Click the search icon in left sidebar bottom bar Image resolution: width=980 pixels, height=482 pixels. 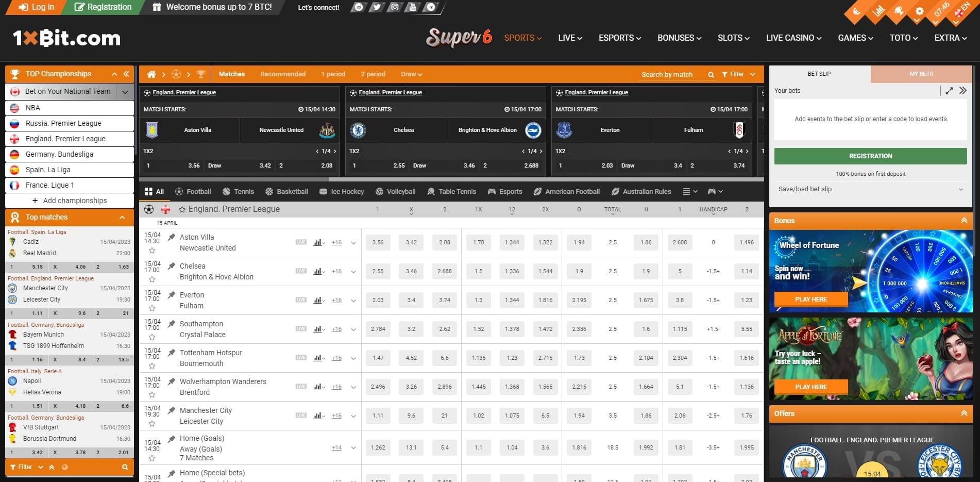point(125,467)
